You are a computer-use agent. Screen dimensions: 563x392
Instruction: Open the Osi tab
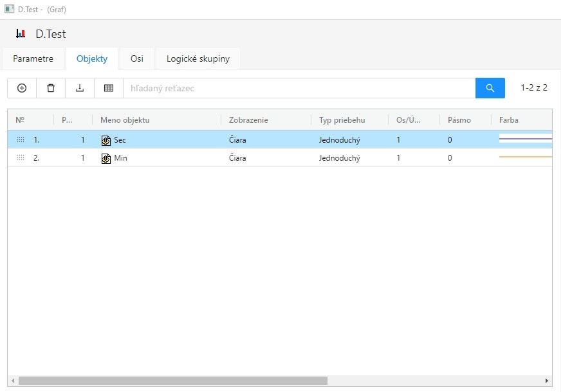tap(136, 59)
